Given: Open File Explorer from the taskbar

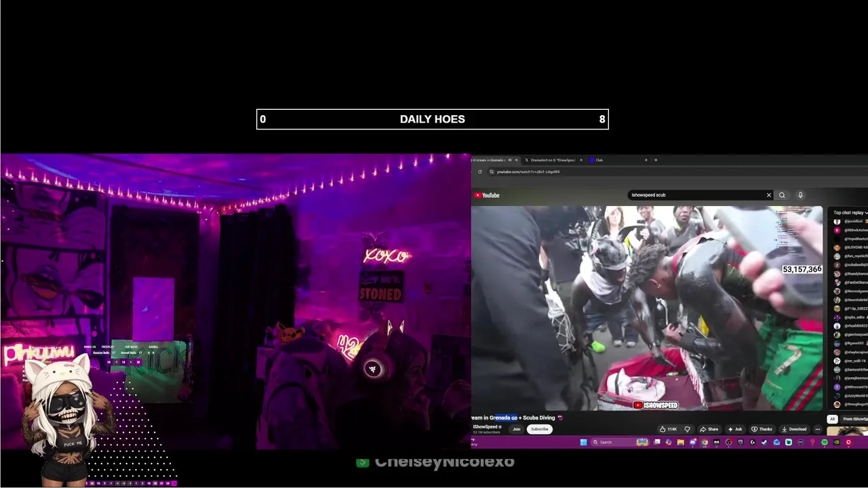Looking at the screenshot, I should click(681, 443).
